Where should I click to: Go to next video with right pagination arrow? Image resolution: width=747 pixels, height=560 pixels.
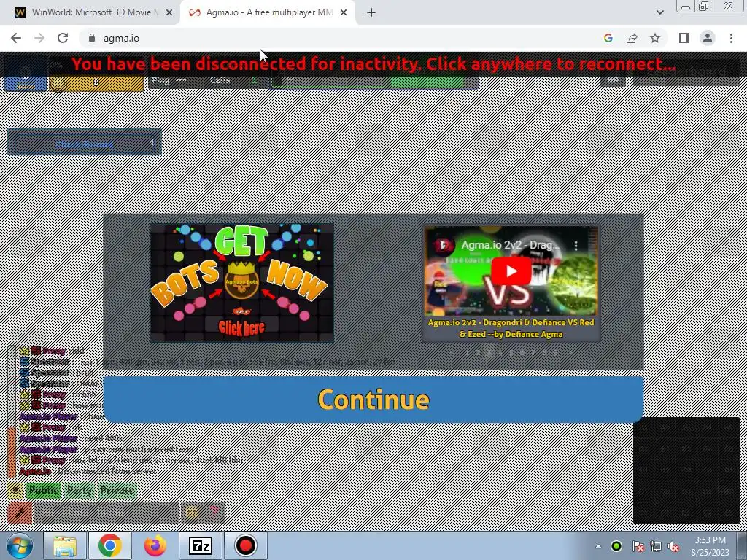[x=570, y=352]
